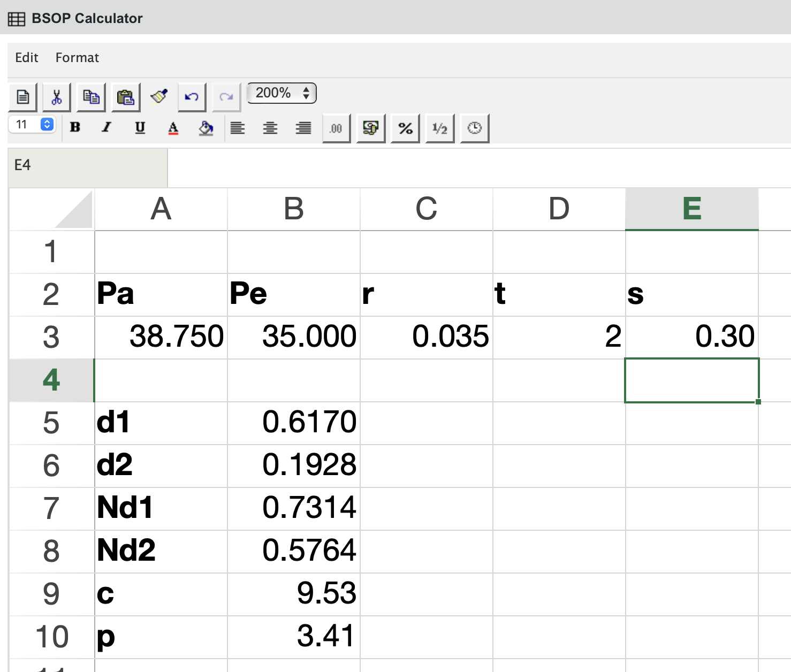Apply currency format with money icon
Screen dimensions: 791x672
pyautogui.click(x=371, y=128)
